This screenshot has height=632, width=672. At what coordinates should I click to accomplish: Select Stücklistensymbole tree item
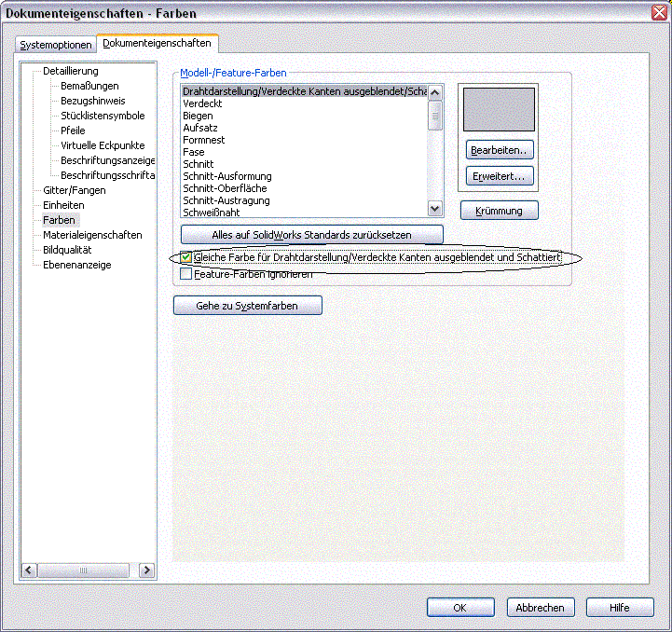tap(103, 116)
